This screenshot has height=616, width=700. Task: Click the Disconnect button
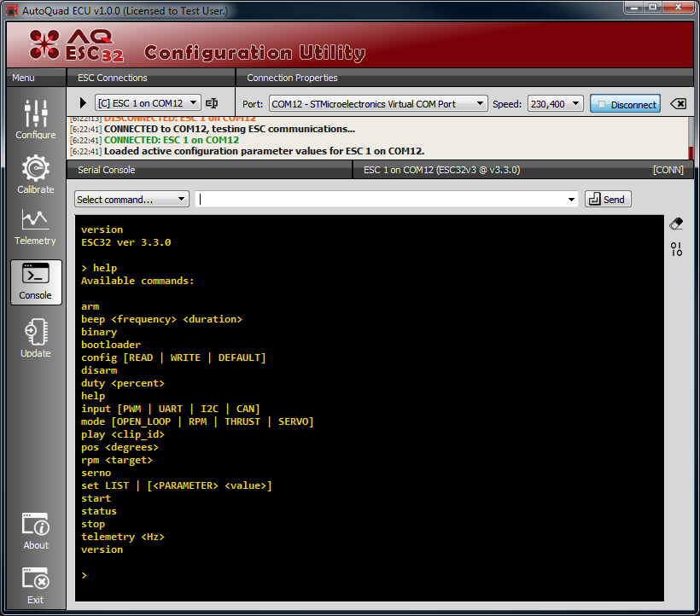tap(625, 104)
